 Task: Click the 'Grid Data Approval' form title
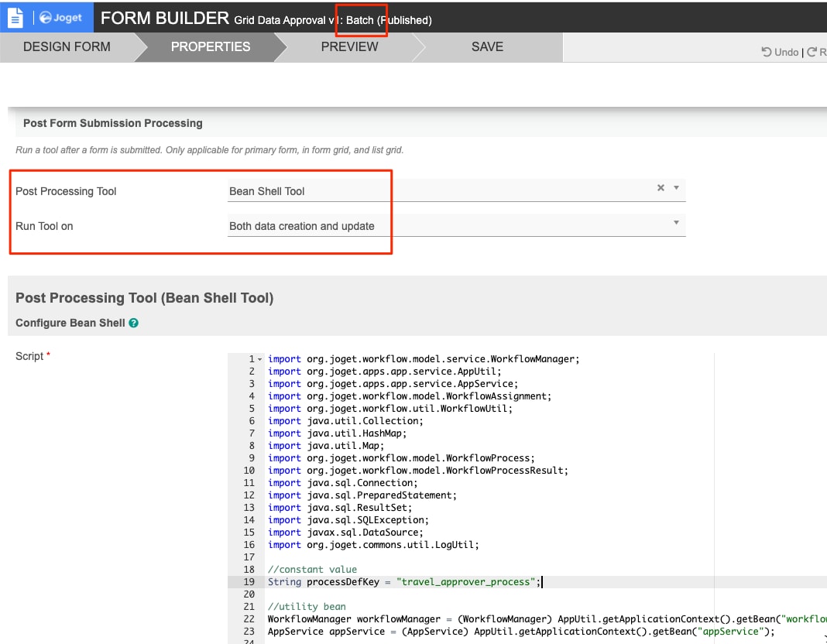click(x=280, y=21)
